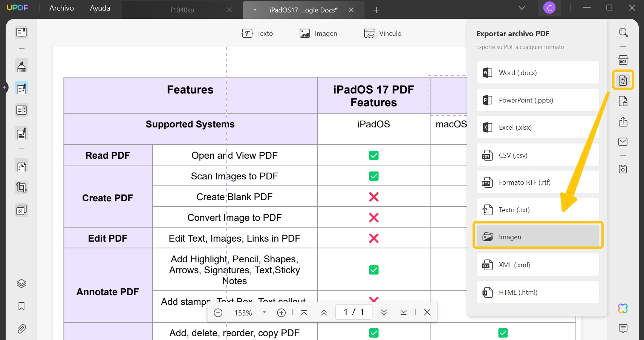Image resolution: width=644 pixels, height=340 pixels.
Task: Open the Crop Pages tool
Action: 21,187
